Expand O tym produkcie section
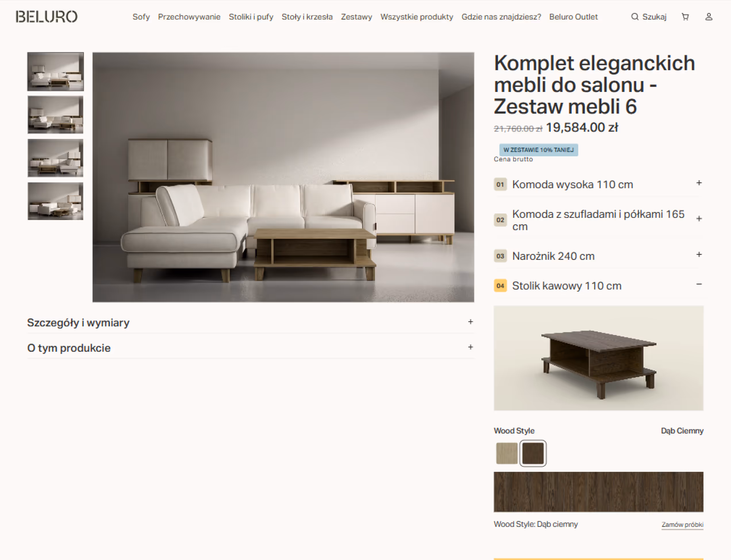The width and height of the screenshot is (731, 560). pos(251,348)
